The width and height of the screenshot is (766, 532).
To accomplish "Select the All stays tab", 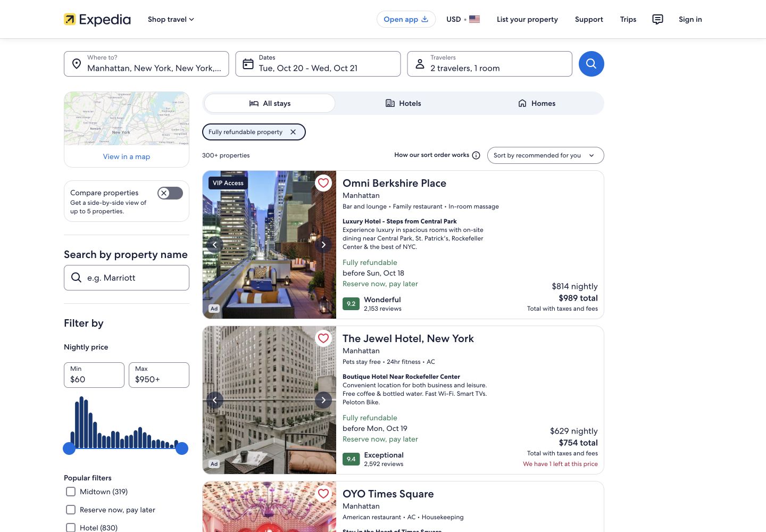I will [270, 103].
